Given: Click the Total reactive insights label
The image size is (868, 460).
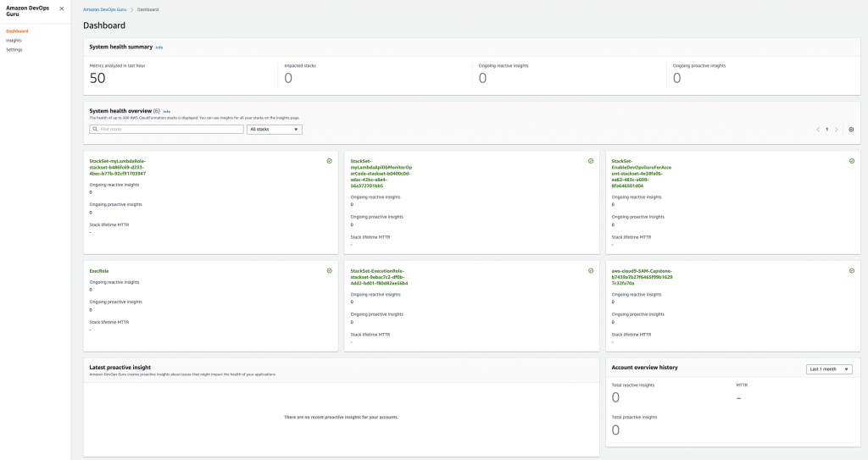Looking at the screenshot, I should coord(632,385).
